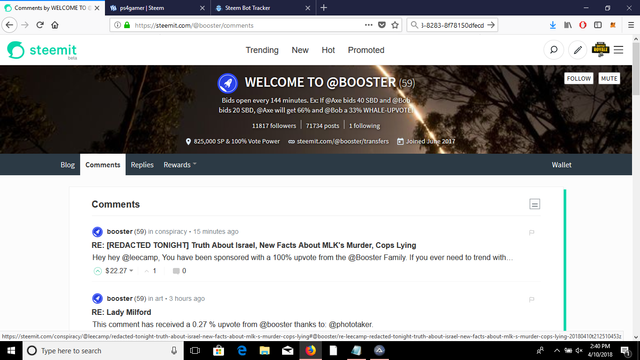
Task: Open the conspiracy category link
Action: (171, 231)
